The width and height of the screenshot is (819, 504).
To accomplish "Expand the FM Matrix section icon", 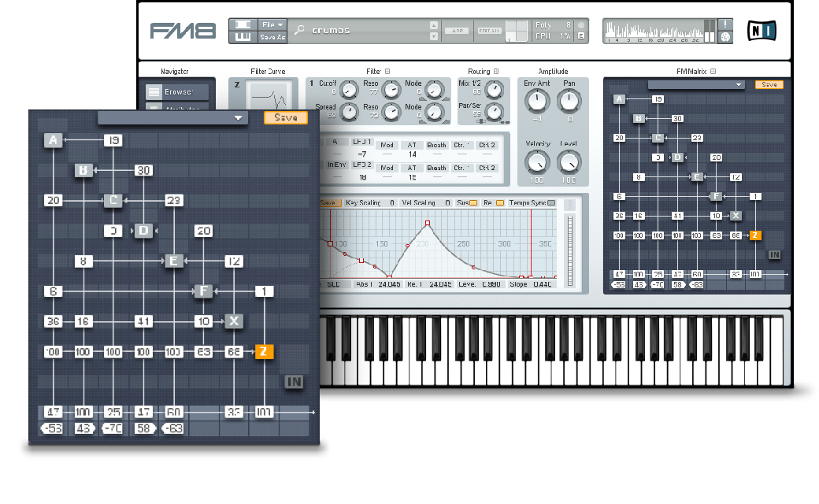I will click(713, 72).
